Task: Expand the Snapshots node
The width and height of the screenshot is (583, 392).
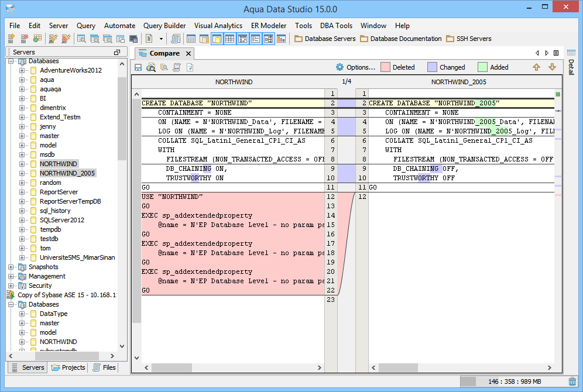Action: click(x=11, y=267)
